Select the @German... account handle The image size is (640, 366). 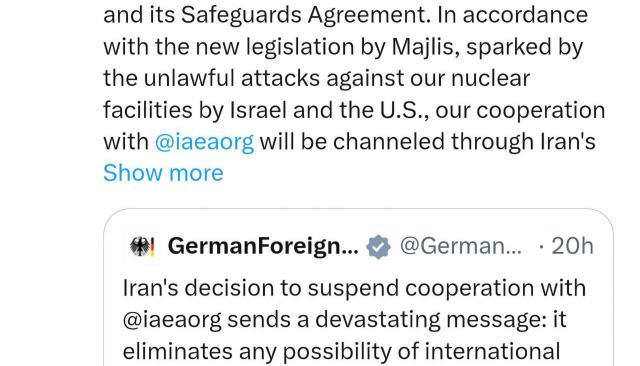click(460, 246)
